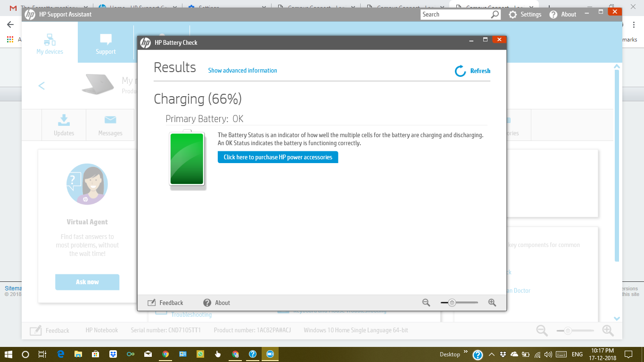Click the search magnifier in HP Support Assistant
Screen dimensions: 644x362
coord(495,15)
